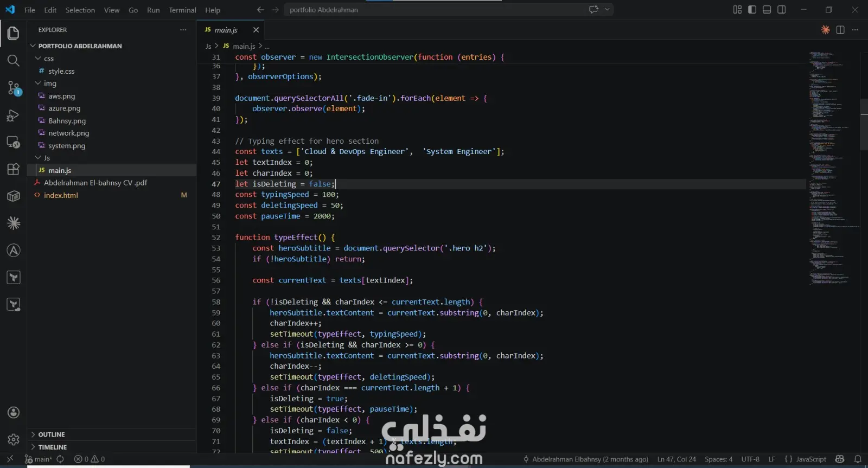Viewport: 868px width, 468px height.
Task: Click the Customize Layout icon
Action: pyautogui.click(x=737, y=10)
